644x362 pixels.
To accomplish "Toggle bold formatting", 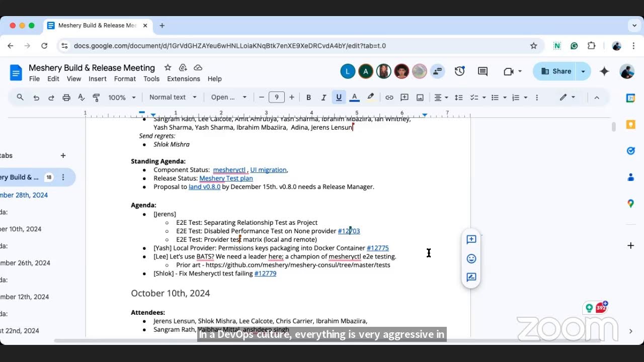I will click(x=308, y=98).
